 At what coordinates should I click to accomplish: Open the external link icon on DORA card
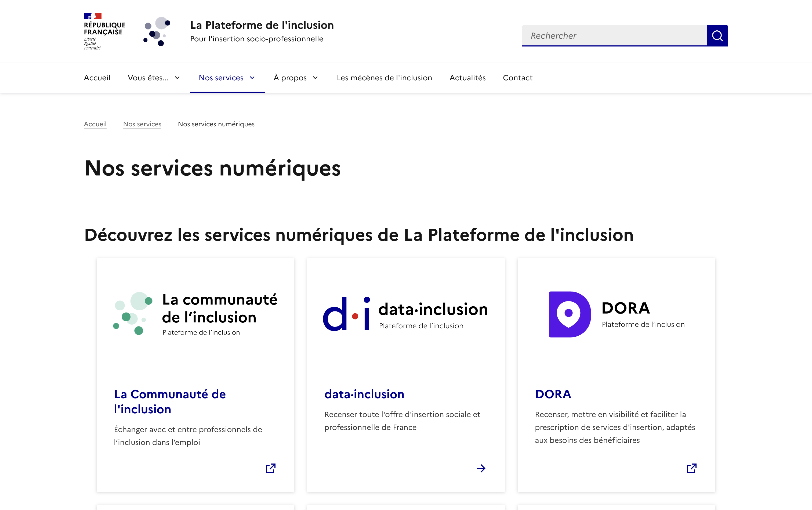pos(691,468)
